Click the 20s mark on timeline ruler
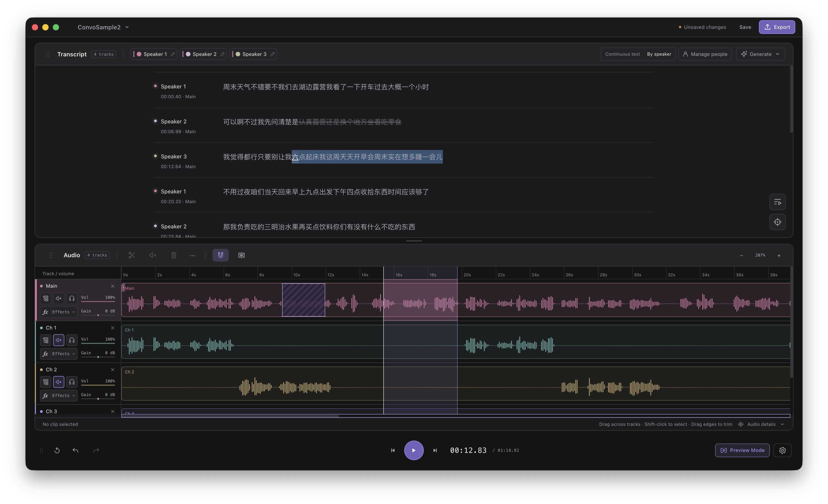 (467, 275)
